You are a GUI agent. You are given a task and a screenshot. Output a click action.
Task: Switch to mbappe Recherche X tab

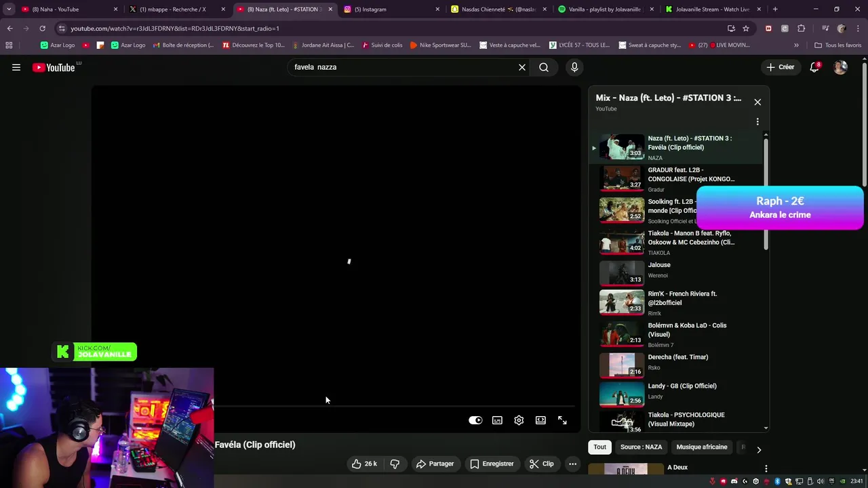click(x=178, y=9)
